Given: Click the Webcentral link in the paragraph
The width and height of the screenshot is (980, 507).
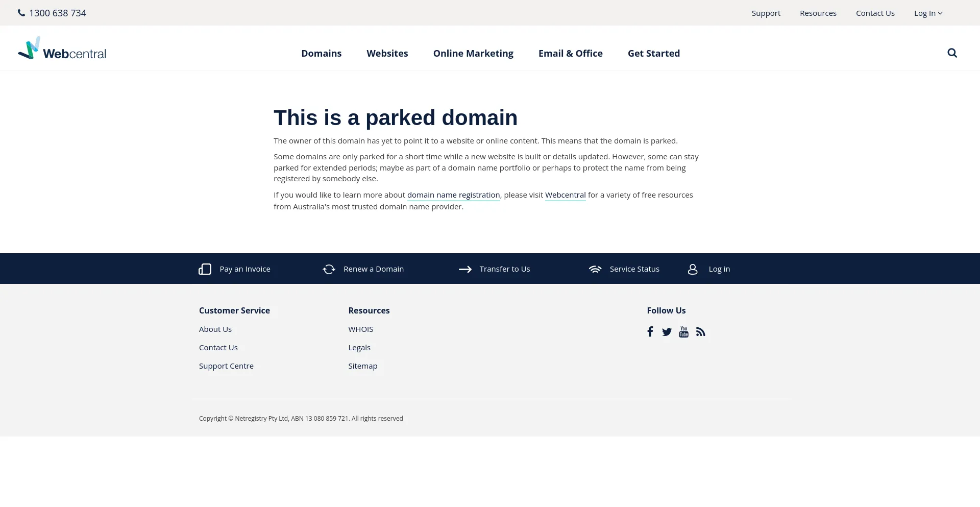Looking at the screenshot, I should pyautogui.click(x=565, y=195).
